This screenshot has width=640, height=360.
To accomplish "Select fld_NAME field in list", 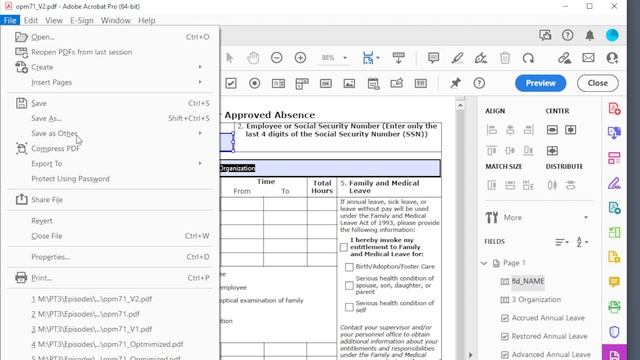I will pos(528,281).
